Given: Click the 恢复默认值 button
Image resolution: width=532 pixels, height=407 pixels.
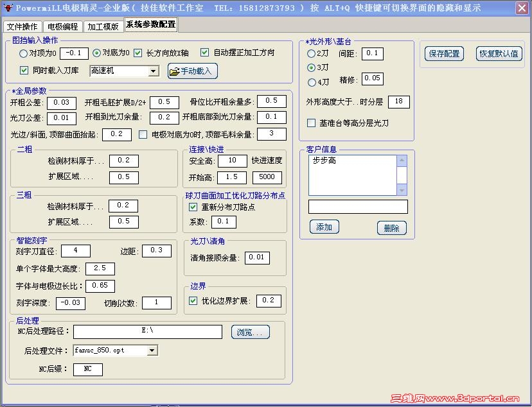Looking at the screenshot, I should (x=499, y=53).
